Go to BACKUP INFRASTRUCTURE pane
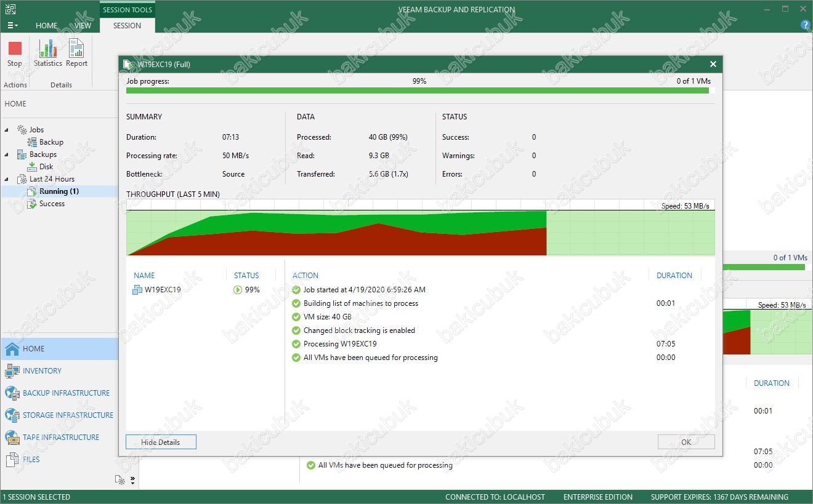The image size is (813, 504). click(x=59, y=393)
